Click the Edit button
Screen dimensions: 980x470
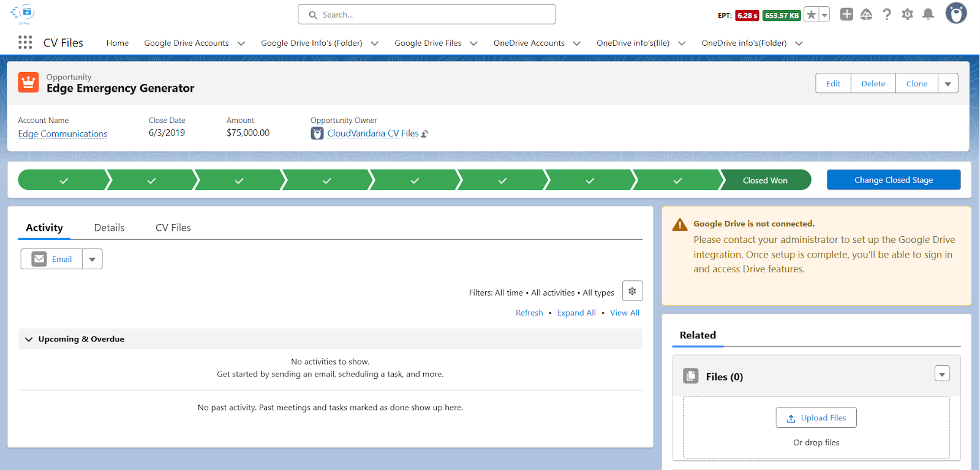[x=833, y=83]
